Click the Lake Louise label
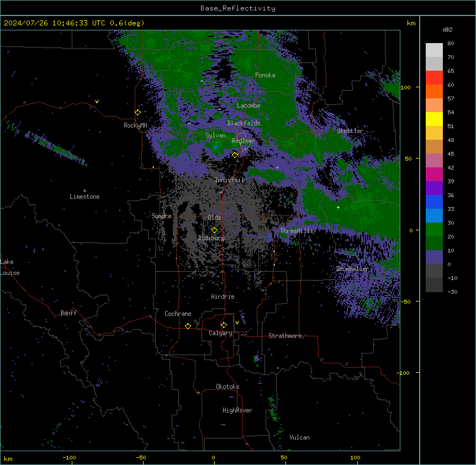 click(10, 267)
